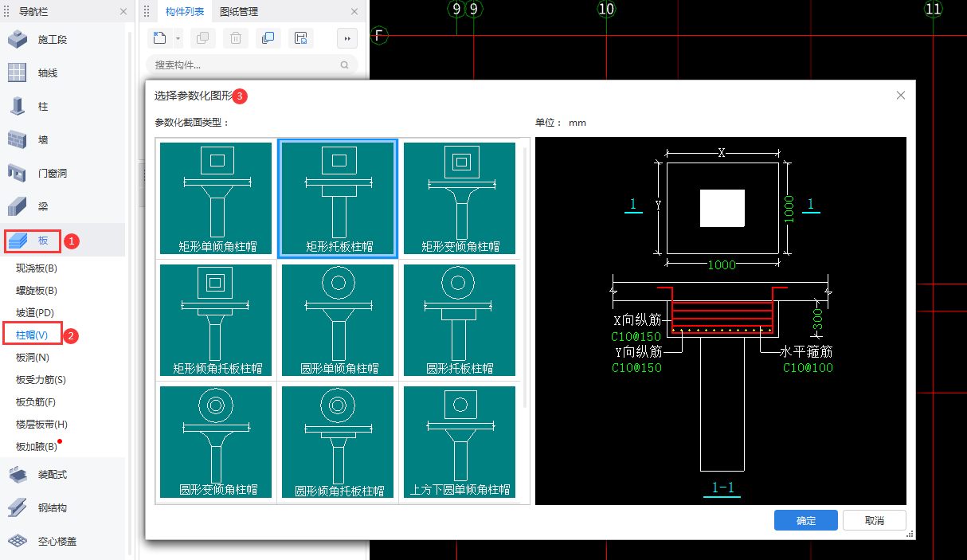This screenshot has height=560, width=967.
Task: Select the 轴线 grid icon
Action: click(18, 72)
